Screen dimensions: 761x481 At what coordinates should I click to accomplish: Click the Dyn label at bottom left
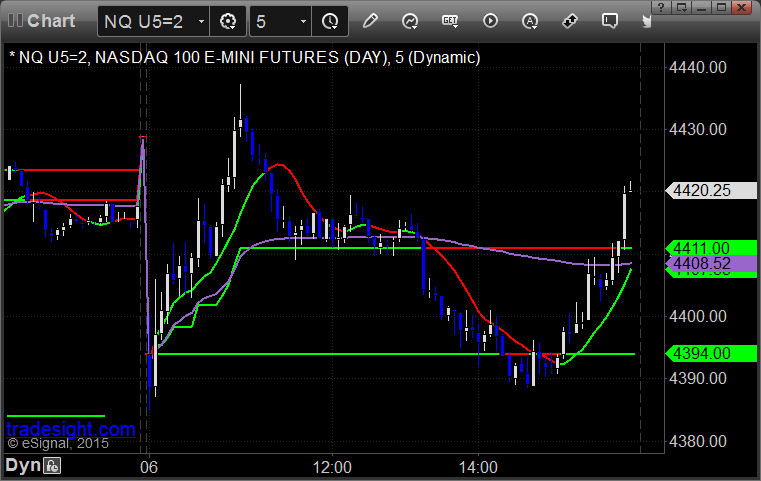[x=23, y=465]
